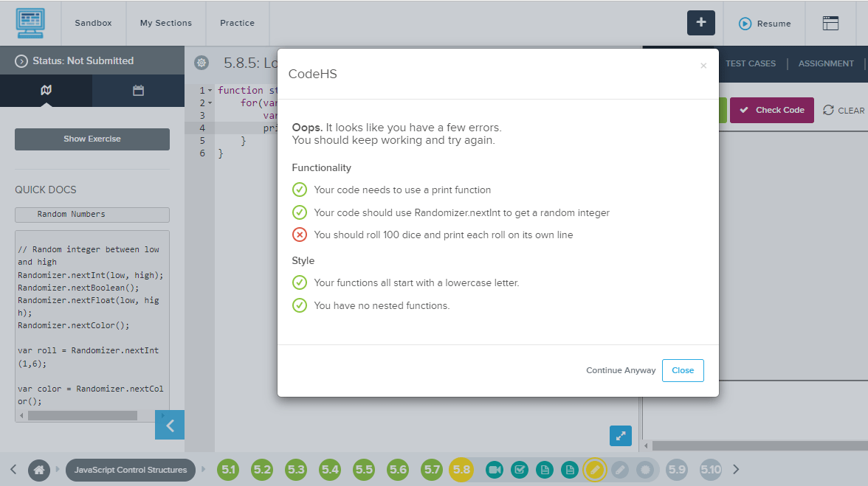Go to lesson 5.3
The height and width of the screenshot is (486, 868).
pos(295,470)
